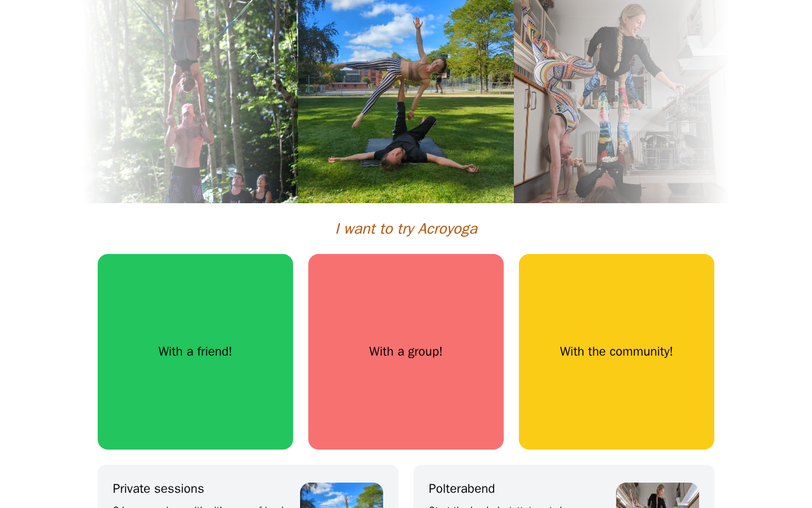Click the Polterabend description text
This screenshot has height=508, width=812.
coord(495,506)
